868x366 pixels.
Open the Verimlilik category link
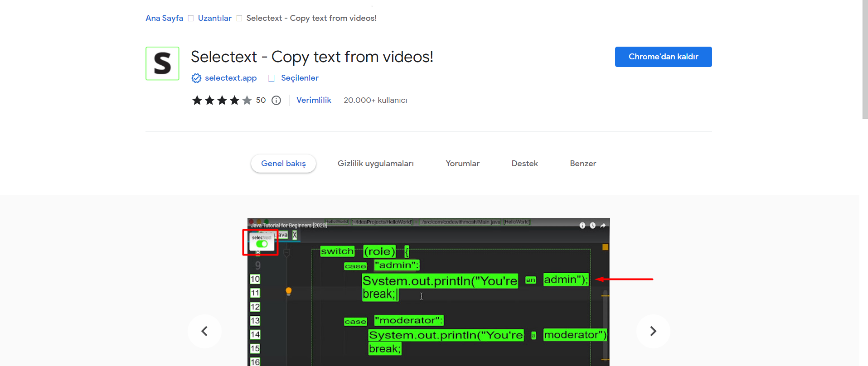click(314, 100)
